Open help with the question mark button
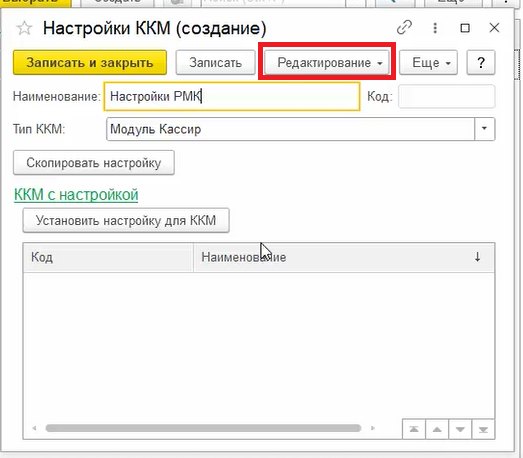 click(481, 62)
